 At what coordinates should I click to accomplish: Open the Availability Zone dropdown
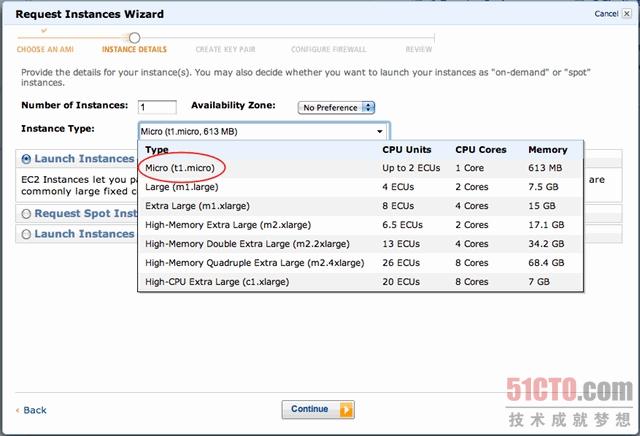point(336,107)
